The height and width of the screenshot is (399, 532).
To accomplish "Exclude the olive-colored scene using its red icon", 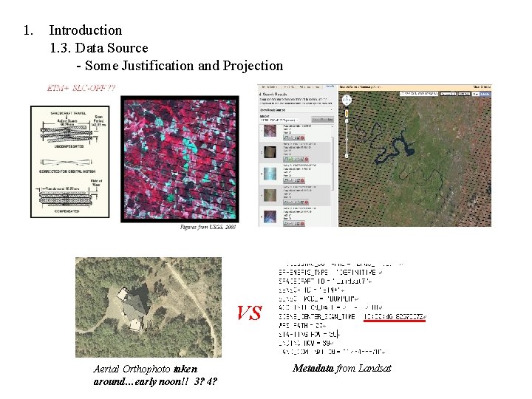I will [x=307, y=202].
